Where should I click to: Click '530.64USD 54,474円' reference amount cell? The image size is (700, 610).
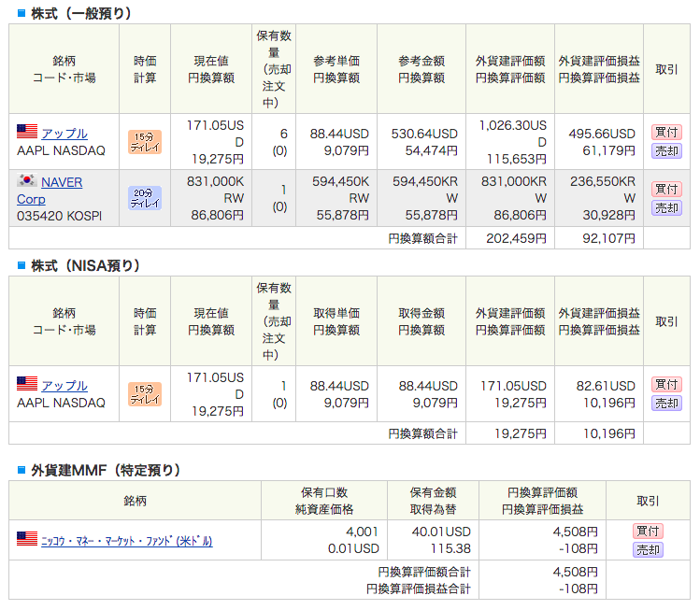[x=421, y=142]
